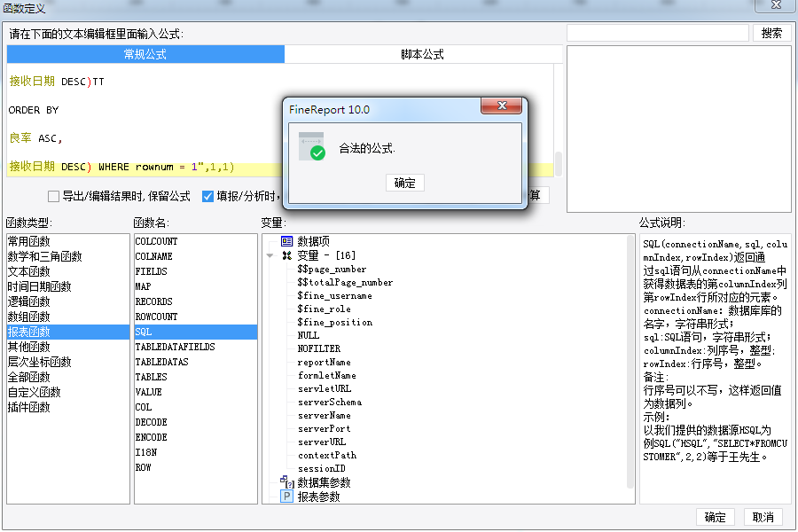Image resolution: width=798 pixels, height=532 pixels.
Task: Pick the ROW function
Action: (195, 467)
